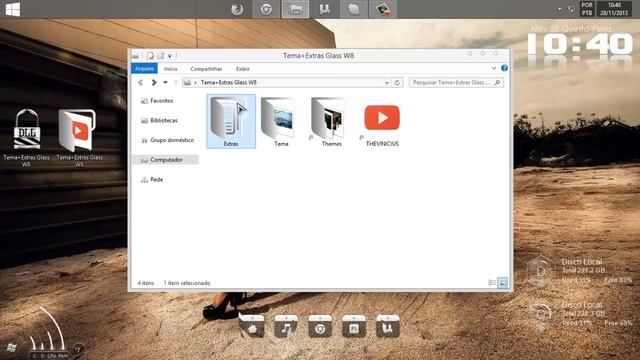Select File Explorer in the top taskbar
Viewport: 640px width, 360px height.
point(296,9)
